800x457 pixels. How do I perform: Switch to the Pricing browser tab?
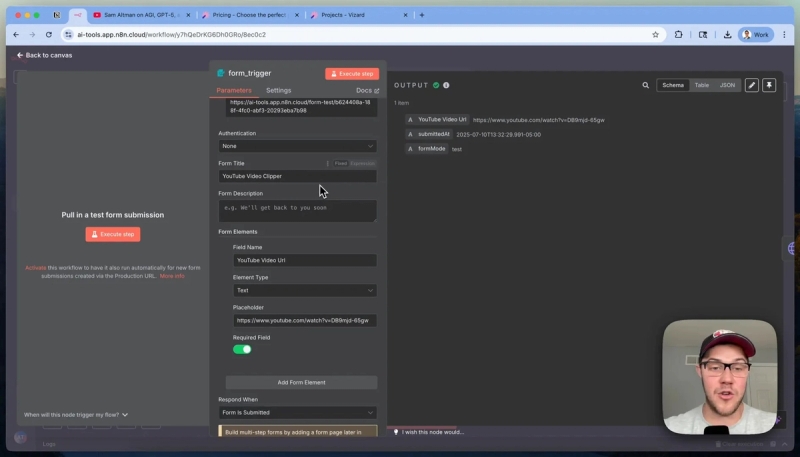click(248, 15)
